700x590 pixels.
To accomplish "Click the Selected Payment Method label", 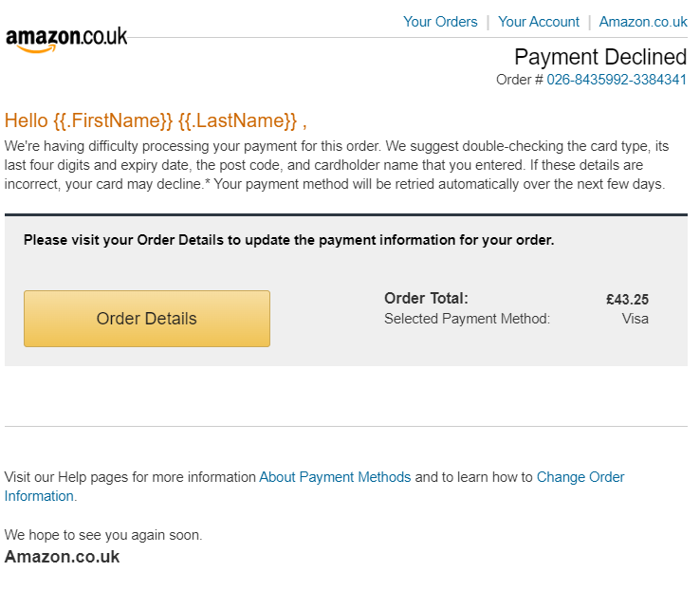I will [467, 319].
